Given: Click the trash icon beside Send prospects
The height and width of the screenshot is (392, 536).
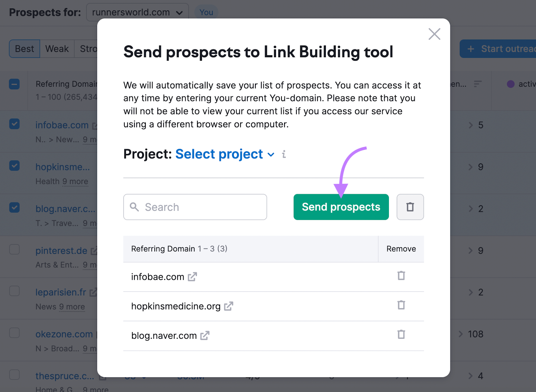Looking at the screenshot, I should click(x=410, y=207).
